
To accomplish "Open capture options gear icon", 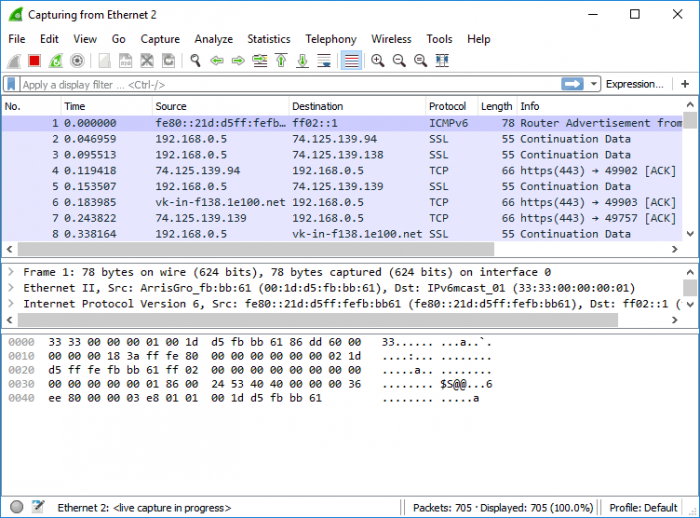I will (77, 60).
